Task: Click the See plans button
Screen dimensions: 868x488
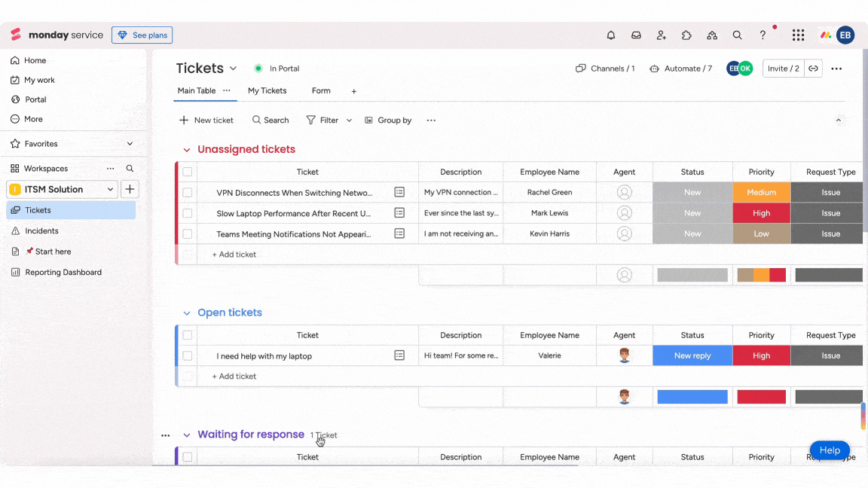Action: tap(142, 35)
